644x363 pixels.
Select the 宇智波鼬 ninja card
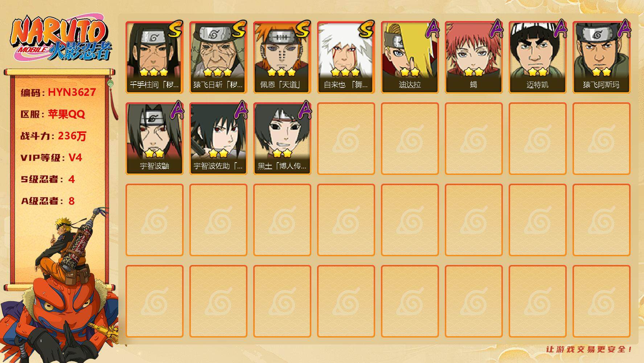click(155, 139)
